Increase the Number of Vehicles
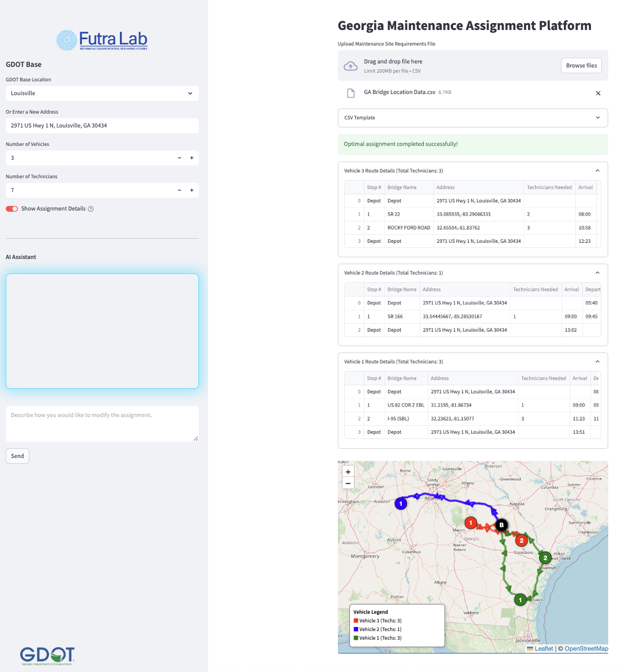629x672 pixels. [191, 158]
